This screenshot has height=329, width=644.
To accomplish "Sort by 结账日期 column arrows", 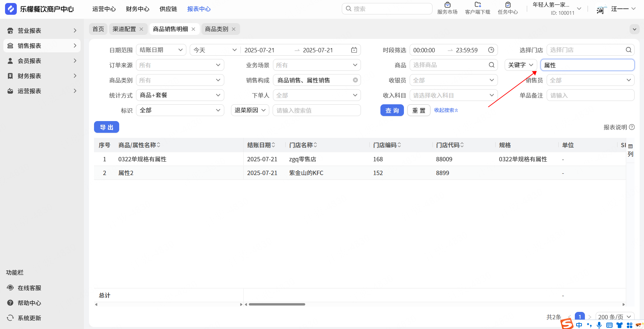I will (273, 145).
